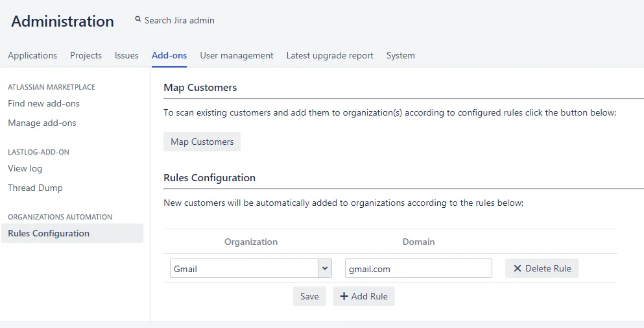Click the Organization column header
644x328 pixels.
coord(250,242)
